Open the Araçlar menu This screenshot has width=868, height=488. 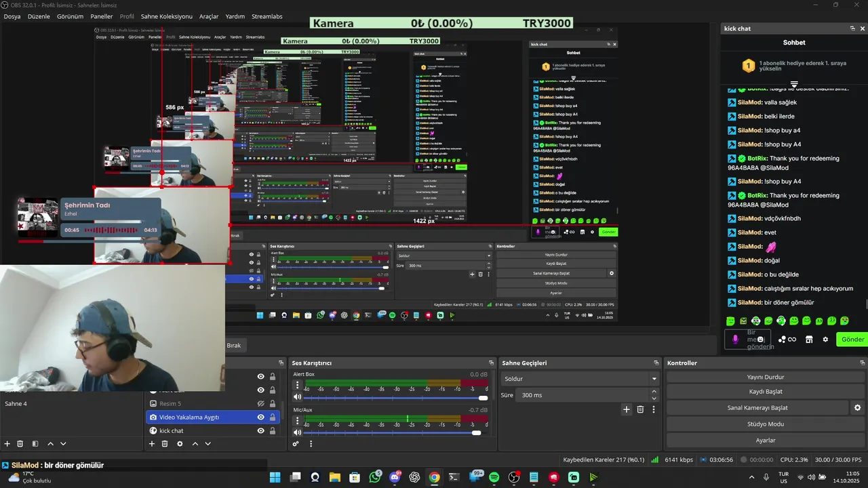209,16
